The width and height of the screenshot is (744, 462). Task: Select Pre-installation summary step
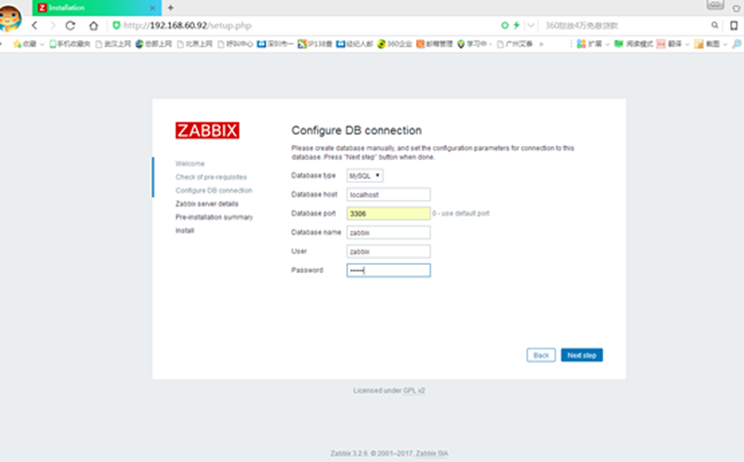click(214, 217)
